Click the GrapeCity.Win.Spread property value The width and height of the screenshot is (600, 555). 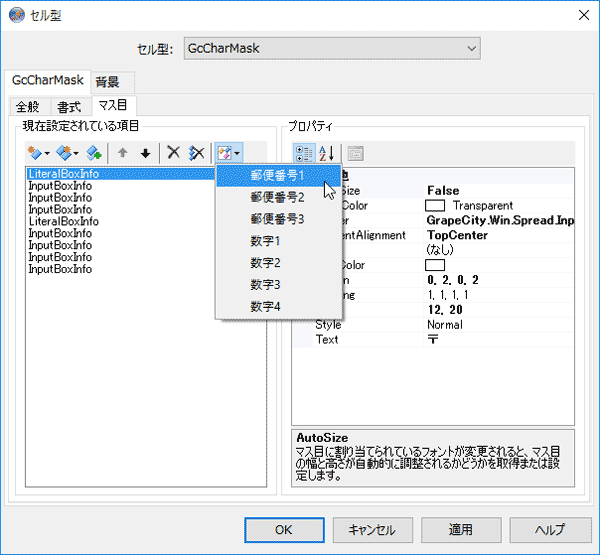tap(500, 220)
